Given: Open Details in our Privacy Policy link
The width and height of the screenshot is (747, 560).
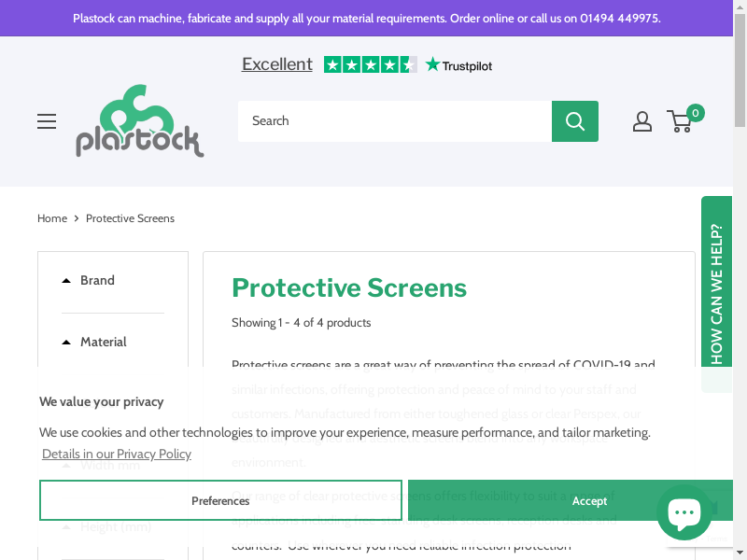Looking at the screenshot, I should point(117,454).
